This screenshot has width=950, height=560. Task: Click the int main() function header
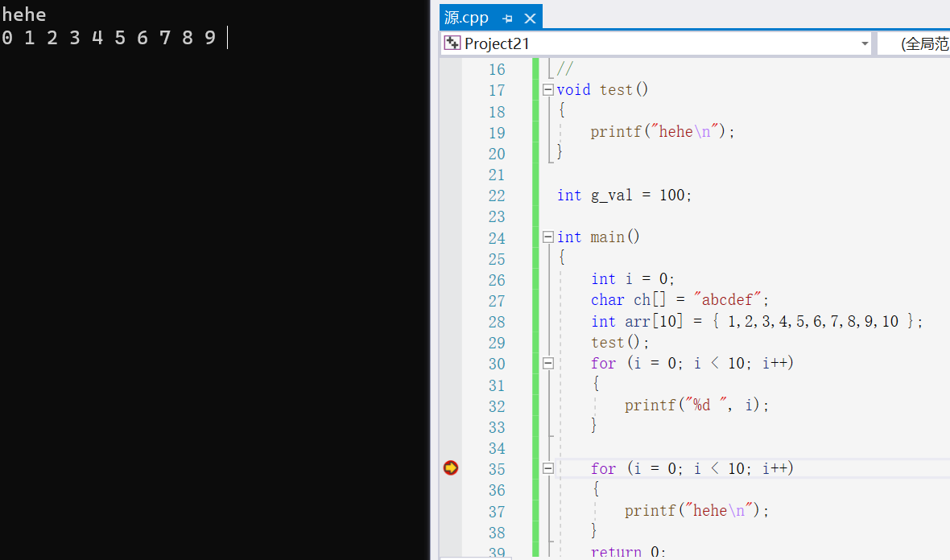tap(598, 237)
